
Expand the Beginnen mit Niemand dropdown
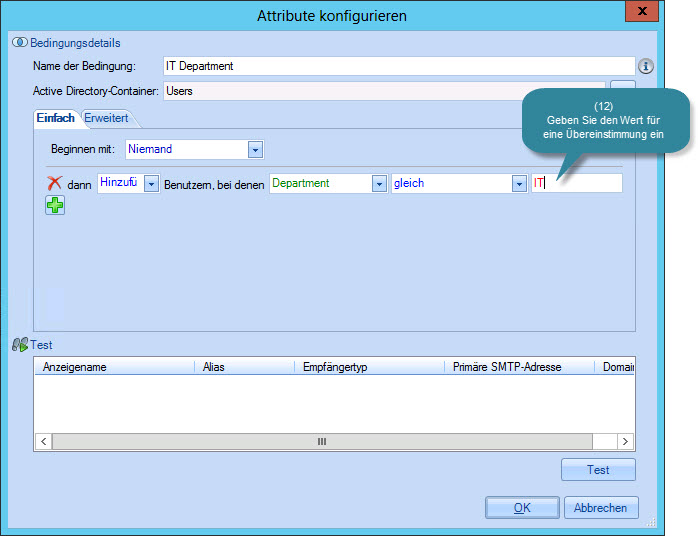click(255, 150)
